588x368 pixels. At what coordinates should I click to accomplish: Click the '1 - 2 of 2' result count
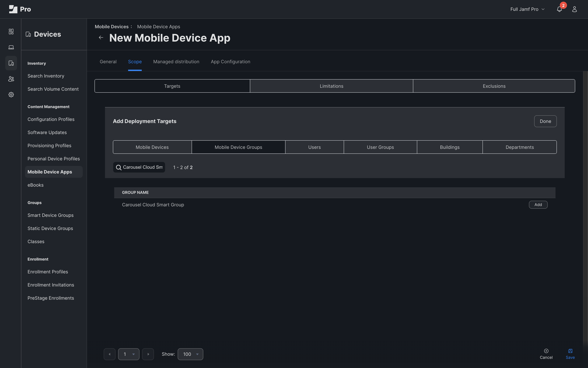point(183,167)
